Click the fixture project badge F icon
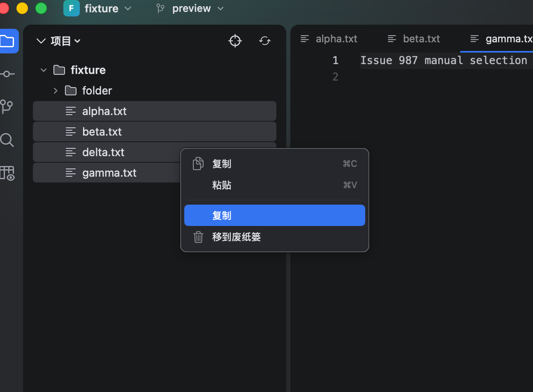 72,8
